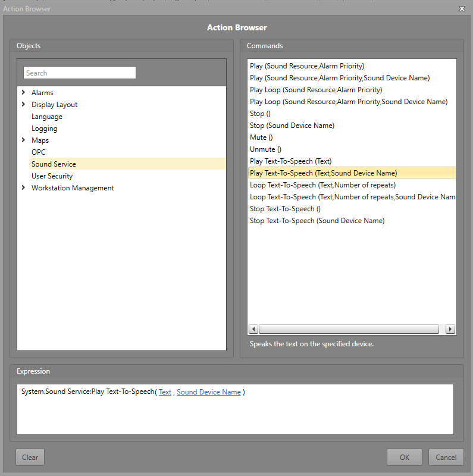The image size is (473, 476).
Task: Click the Objects search field
Action: [x=80, y=73]
